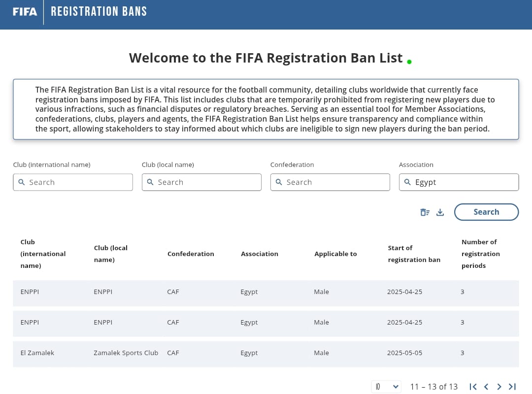Click magnifier icon in Confederation search field

pyautogui.click(x=279, y=182)
